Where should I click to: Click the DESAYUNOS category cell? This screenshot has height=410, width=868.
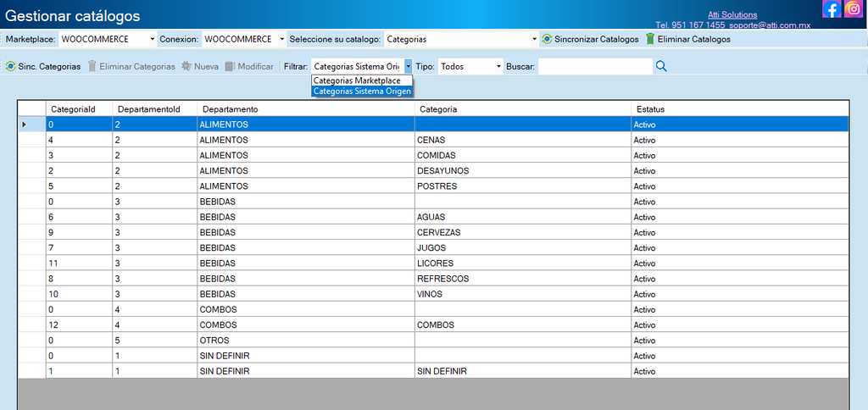coord(522,171)
